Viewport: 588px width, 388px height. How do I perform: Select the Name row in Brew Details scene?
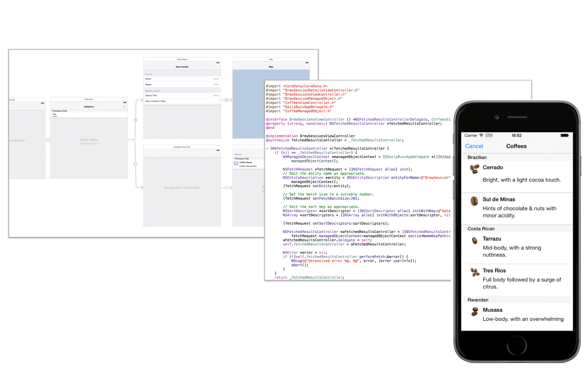(x=182, y=79)
